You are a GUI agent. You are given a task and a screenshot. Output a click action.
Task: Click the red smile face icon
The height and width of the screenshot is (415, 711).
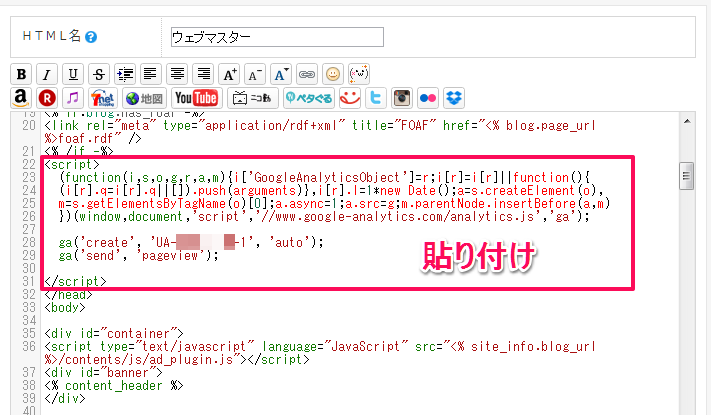click(x=350, y=98)
